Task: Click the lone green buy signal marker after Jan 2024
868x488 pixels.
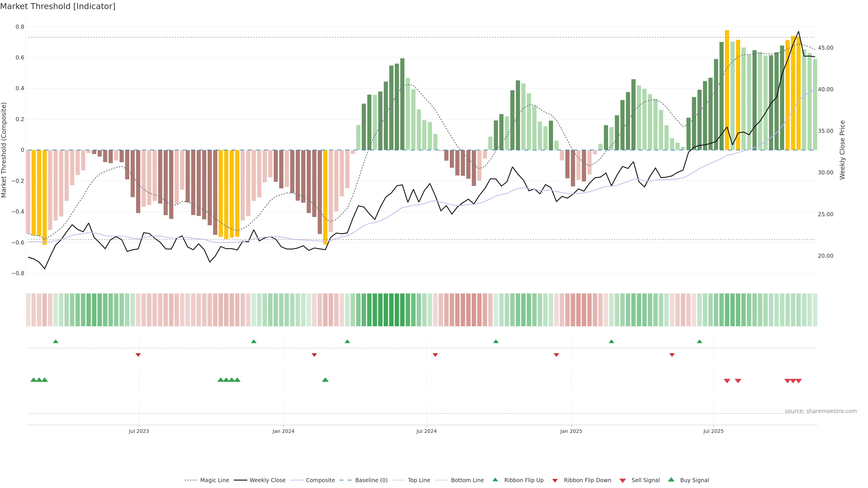Action: [325, 380]
